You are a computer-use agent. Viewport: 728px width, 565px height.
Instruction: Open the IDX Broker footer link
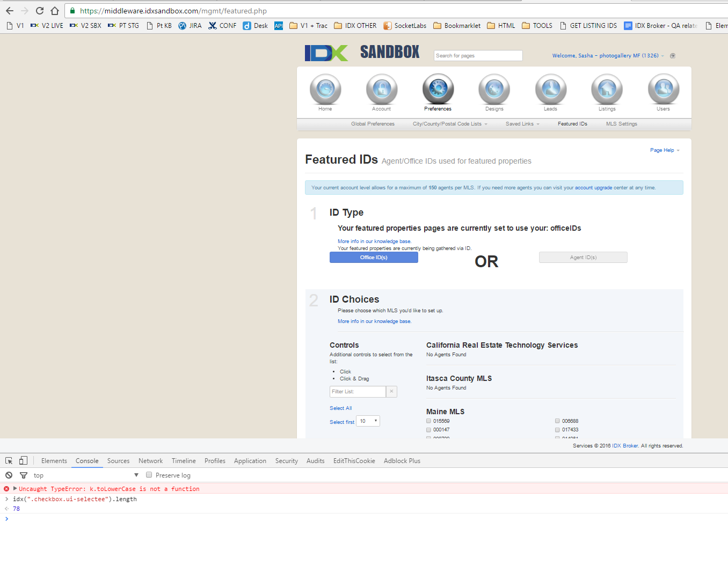click(625, 446)
